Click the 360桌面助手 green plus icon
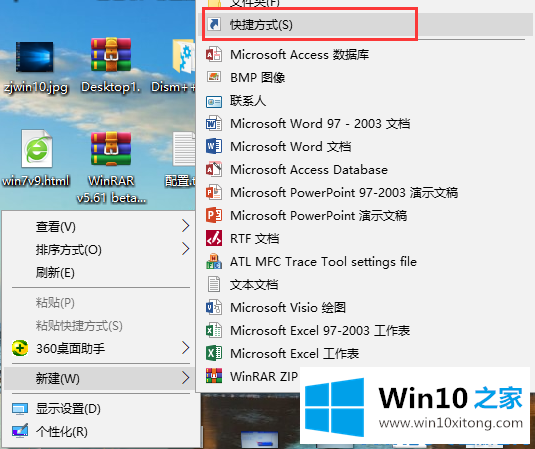Image resolution: width=535 pixels, height=449 pixels. coord(20,348)
